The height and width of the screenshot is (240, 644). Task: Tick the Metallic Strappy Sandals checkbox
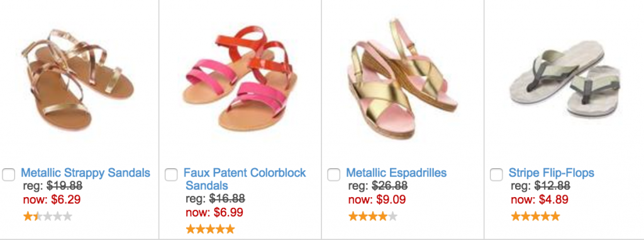click(x=9, y=174)
